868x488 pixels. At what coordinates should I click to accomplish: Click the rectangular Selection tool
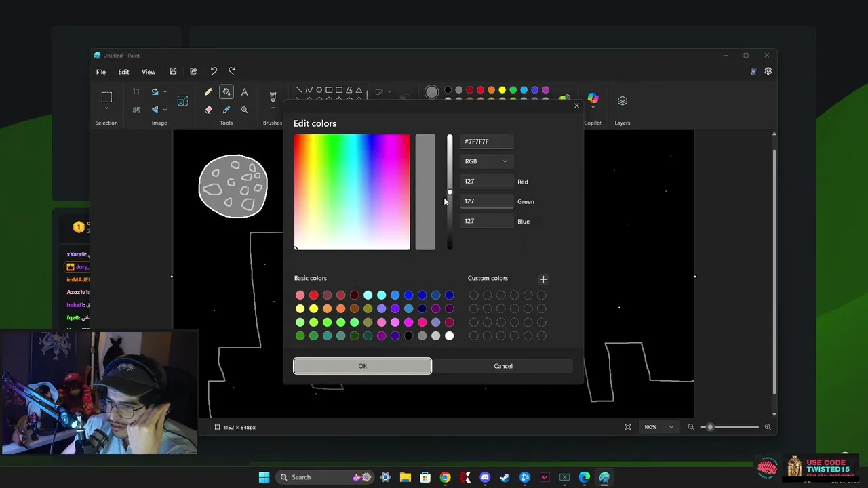click(x=106, y=97)
